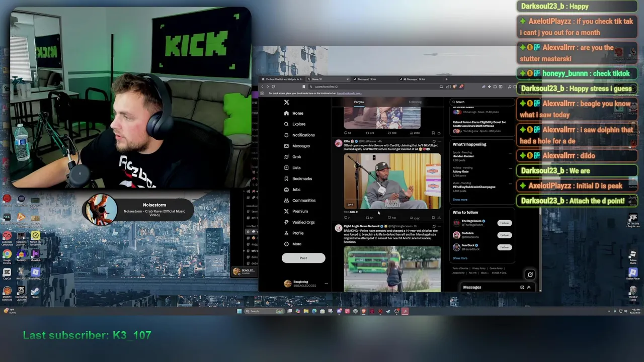Click Show more under What's happening

click(460, 200)
